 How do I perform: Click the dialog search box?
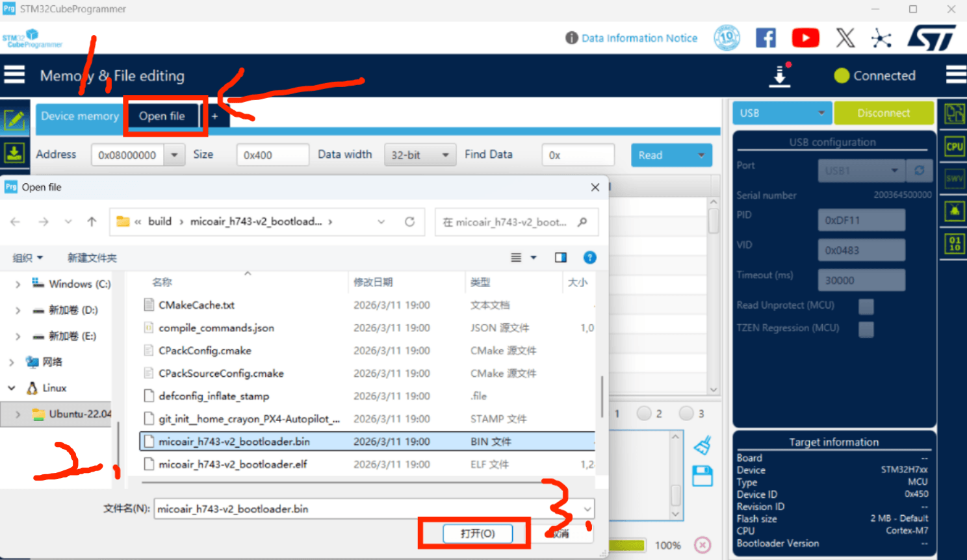coord(517,222)
